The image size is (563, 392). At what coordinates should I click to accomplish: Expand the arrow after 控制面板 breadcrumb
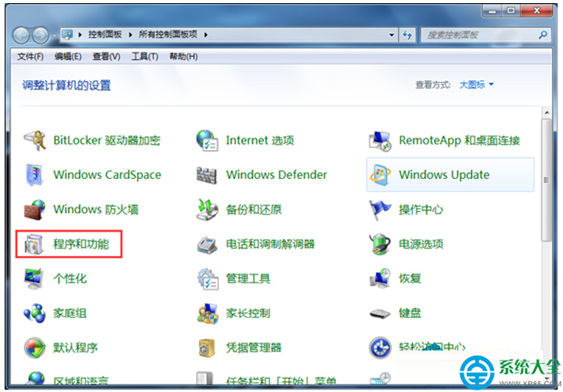130,35
